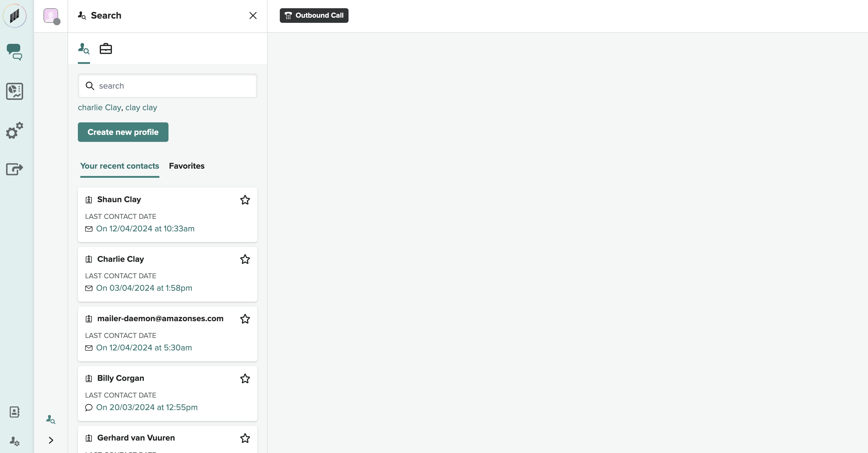868x453 pixels.
Task: Open the settings gears sidebar icon
Action: [15, 131]
